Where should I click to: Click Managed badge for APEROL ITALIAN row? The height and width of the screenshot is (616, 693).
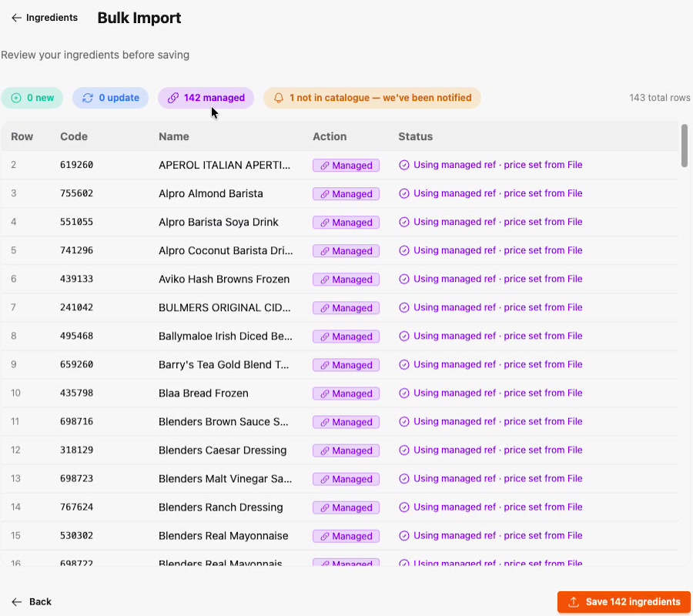346,166
